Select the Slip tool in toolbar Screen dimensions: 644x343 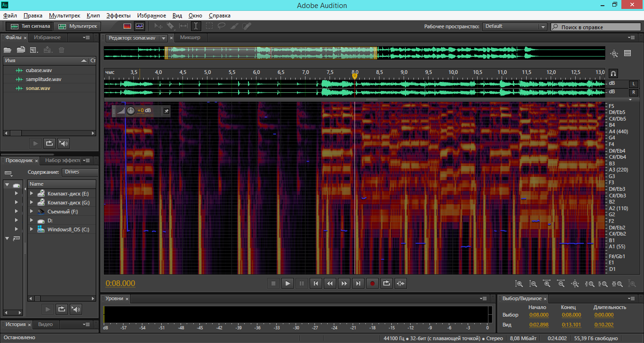pos(183,26)
